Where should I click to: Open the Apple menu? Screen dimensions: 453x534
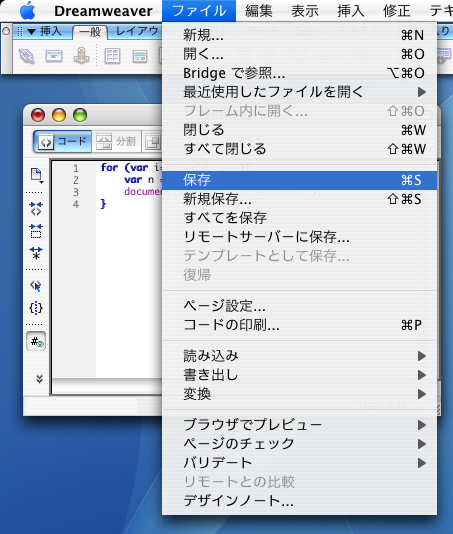point(28,11)
